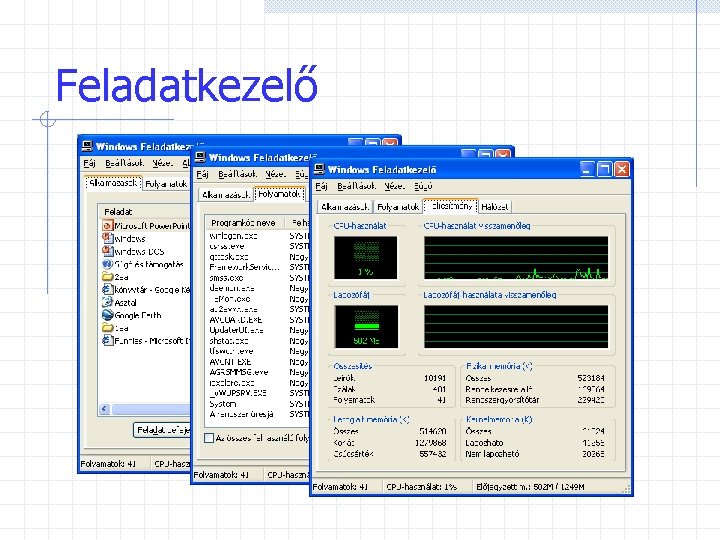Close the front Feladatkezelő window
720x540 pixels.
click(622, 169)
